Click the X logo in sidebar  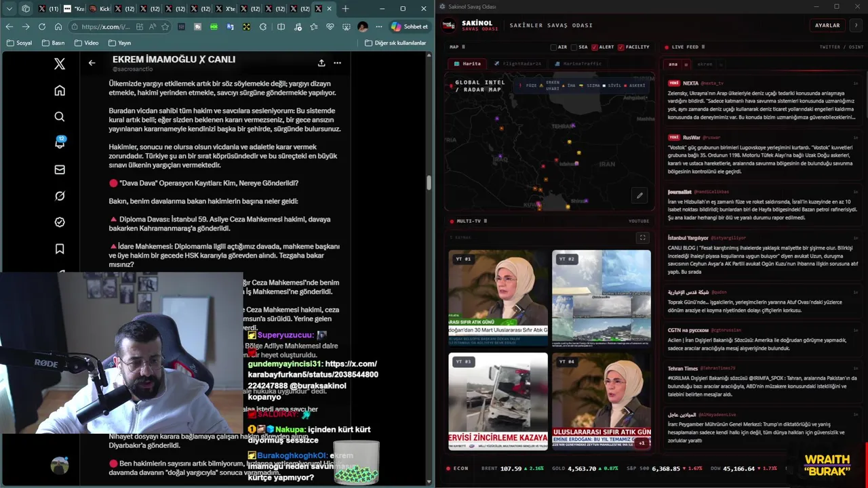click(x=60, y=64)
